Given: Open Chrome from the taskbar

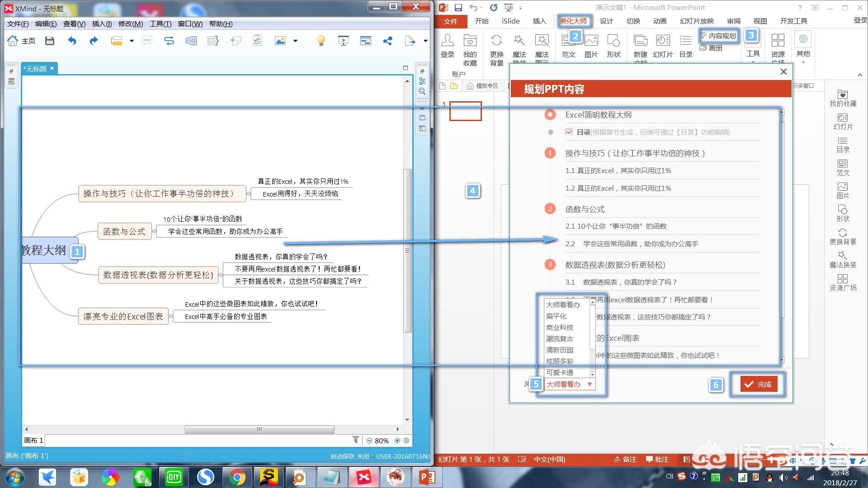Looking at the screenshot, I should [x=237, y=477].
